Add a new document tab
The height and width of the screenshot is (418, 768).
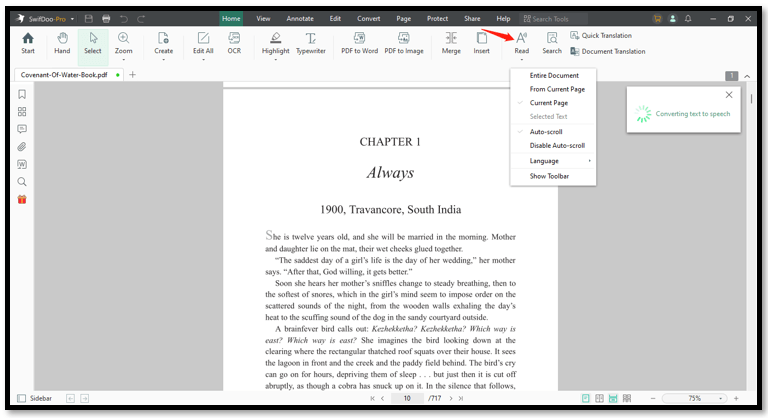coord(132,74)
